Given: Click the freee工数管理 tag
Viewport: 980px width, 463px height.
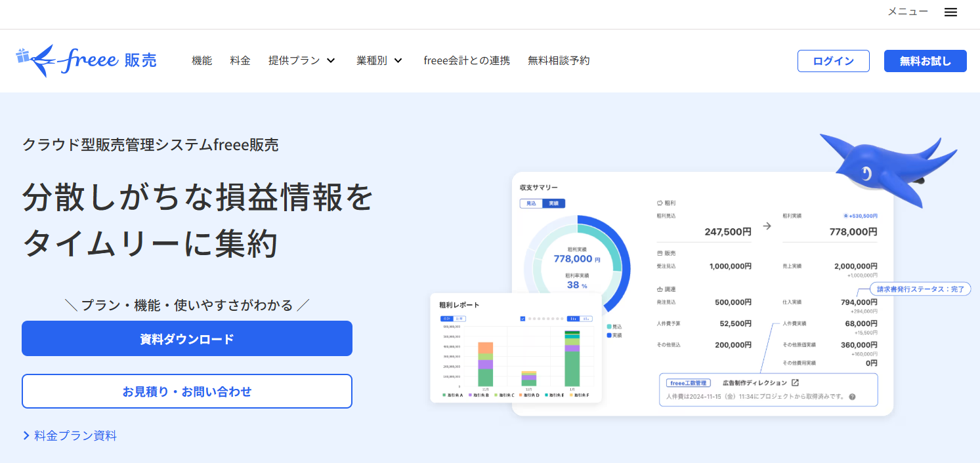Looking at the screenshot, I should click(688, 383).
